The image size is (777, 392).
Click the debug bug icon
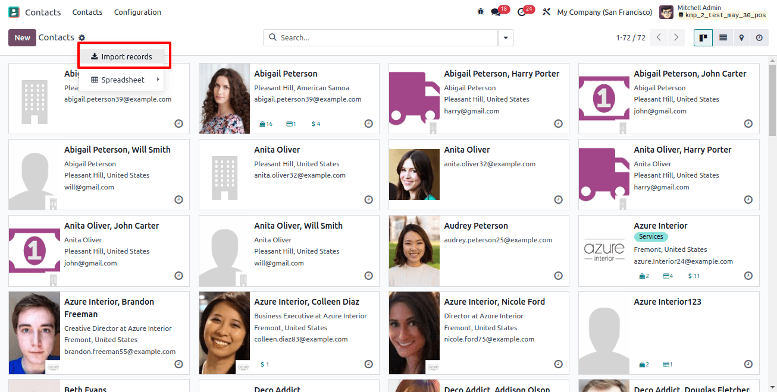tap(480, 12)
